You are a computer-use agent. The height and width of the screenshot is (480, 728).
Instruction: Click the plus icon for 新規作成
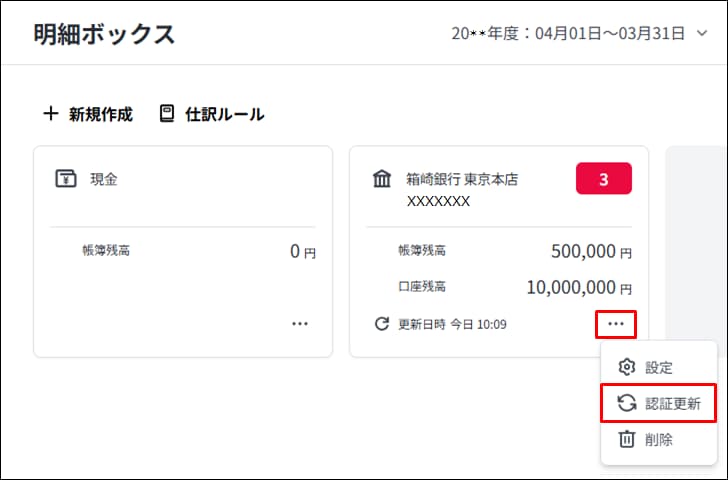pos(50,114)
